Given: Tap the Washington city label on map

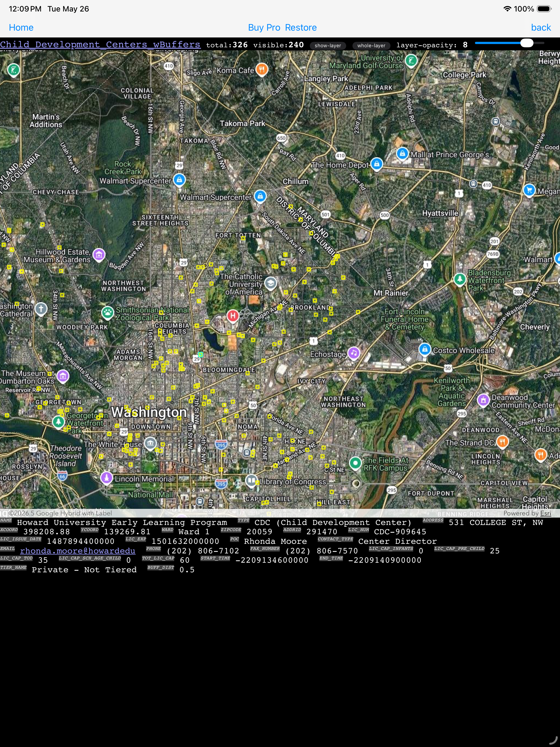Looking at the screenshot, I should [149, 412].
